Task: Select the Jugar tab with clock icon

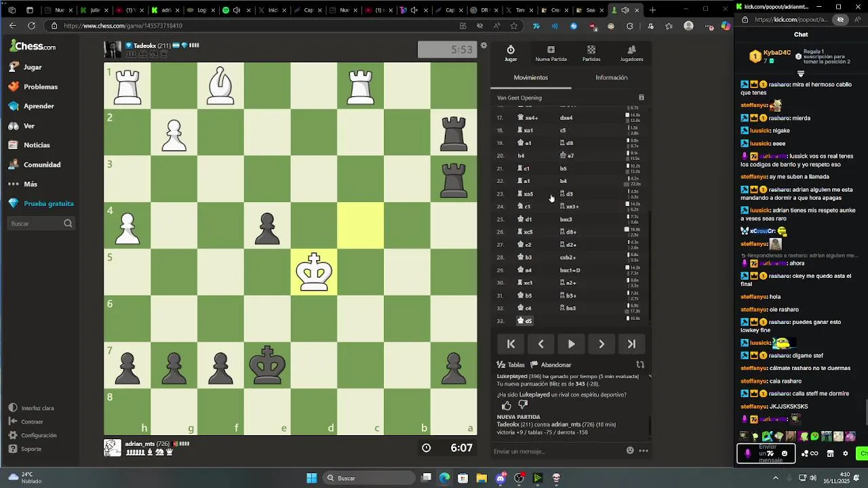Action: [x=511, y=54]
